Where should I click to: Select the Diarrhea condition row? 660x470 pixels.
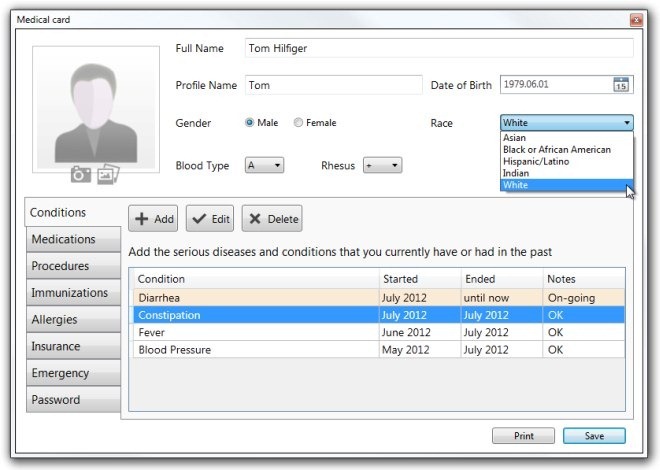click(x=379, y=298)
